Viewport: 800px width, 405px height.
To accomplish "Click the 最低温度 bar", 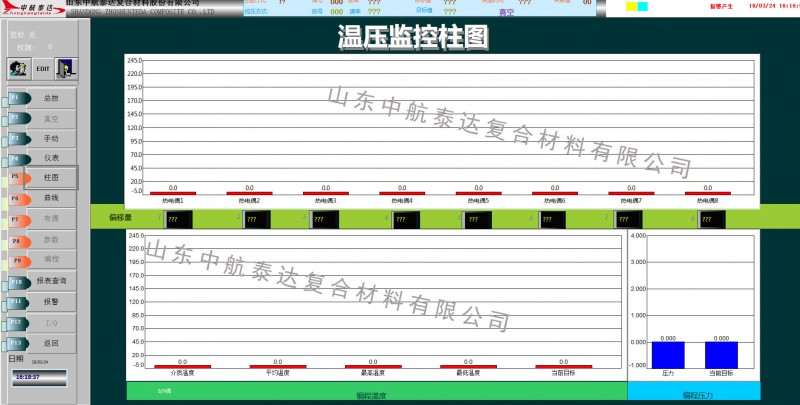I will pyautogui.click(x=468, y=367).
